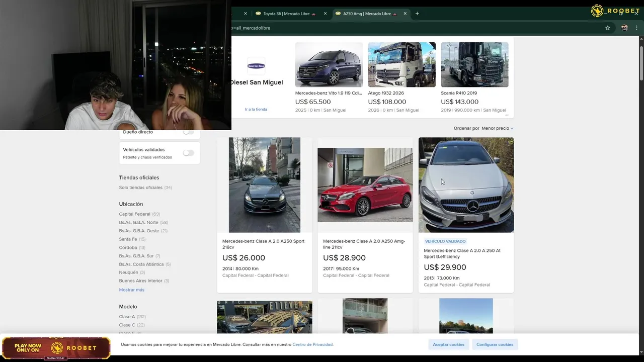Click the US$ 29.900 price

tap(445, 267)
